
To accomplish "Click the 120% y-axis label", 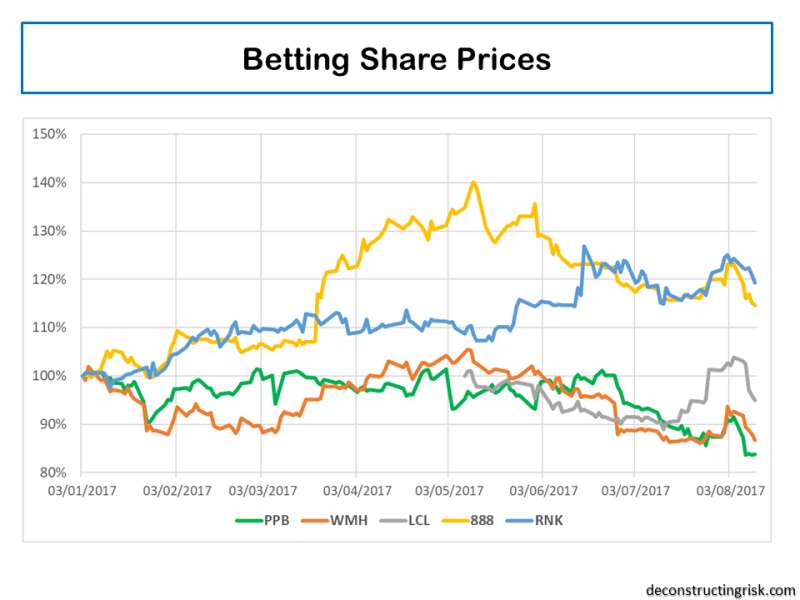I will (x=53, y=279).
